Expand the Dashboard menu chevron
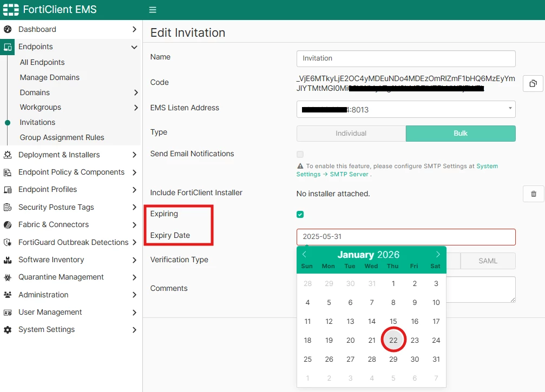Screen dimensions: 545x392 pos(135,29)
